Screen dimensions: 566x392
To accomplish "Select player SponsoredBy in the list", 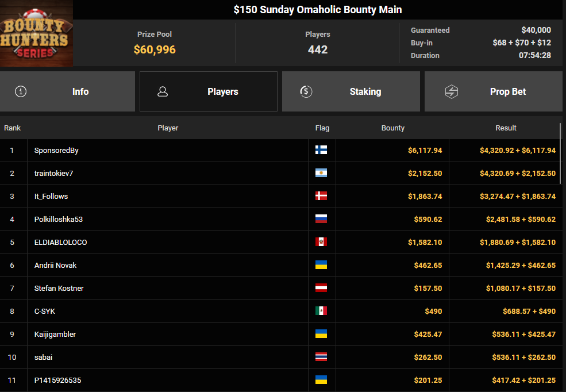I will [x=56, y=151].
